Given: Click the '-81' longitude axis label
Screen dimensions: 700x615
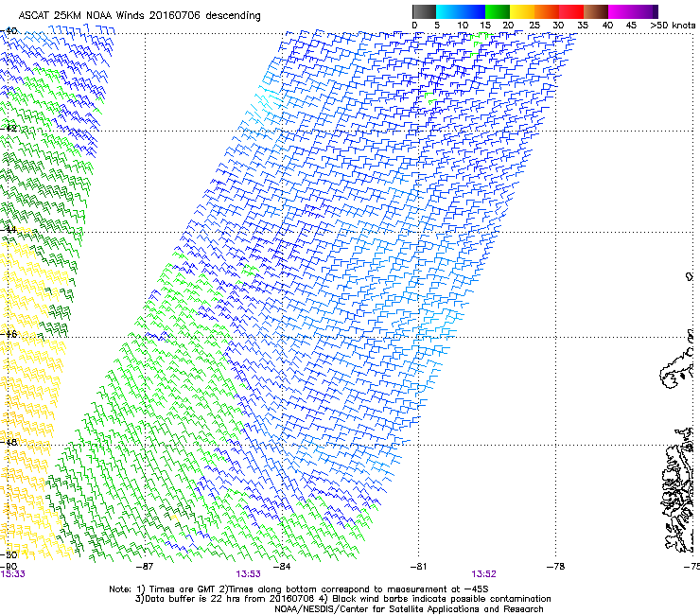Looking at the screenshot, I should 418,567.
